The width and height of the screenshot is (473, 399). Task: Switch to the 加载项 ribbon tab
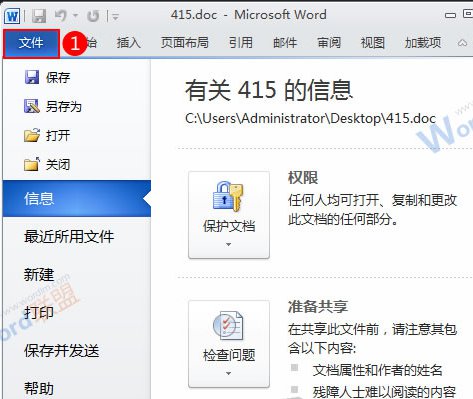(x=423, y=43)
